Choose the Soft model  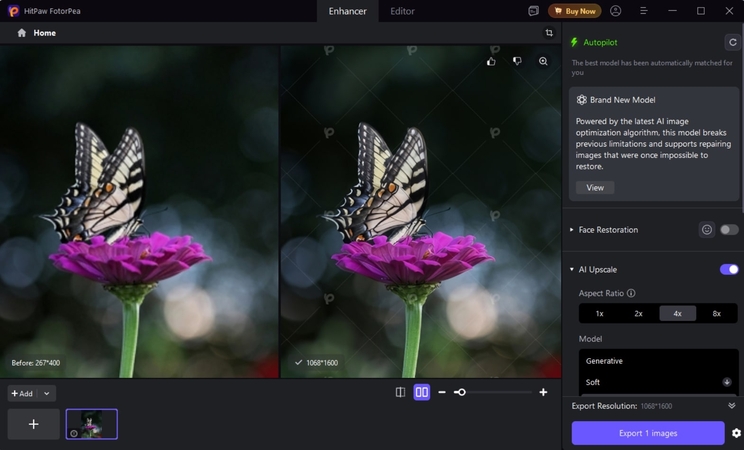coord(658,382)
